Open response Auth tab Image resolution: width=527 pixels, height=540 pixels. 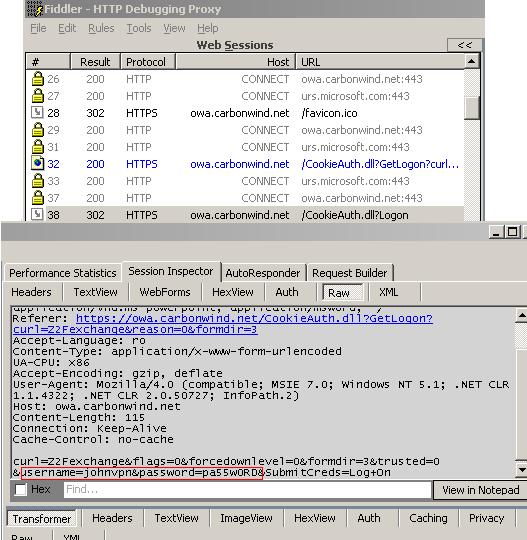[x=369, y=518]
